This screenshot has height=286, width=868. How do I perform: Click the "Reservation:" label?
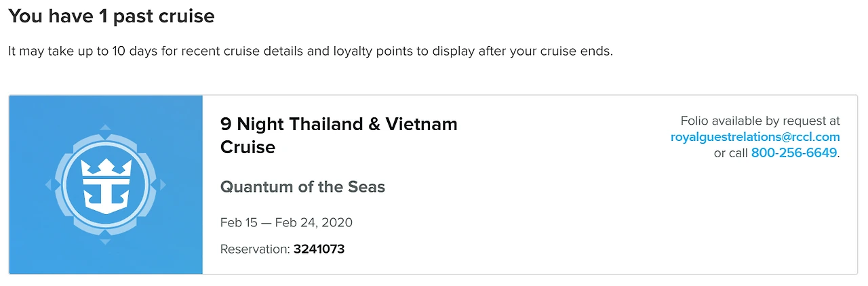click(255, 249)
